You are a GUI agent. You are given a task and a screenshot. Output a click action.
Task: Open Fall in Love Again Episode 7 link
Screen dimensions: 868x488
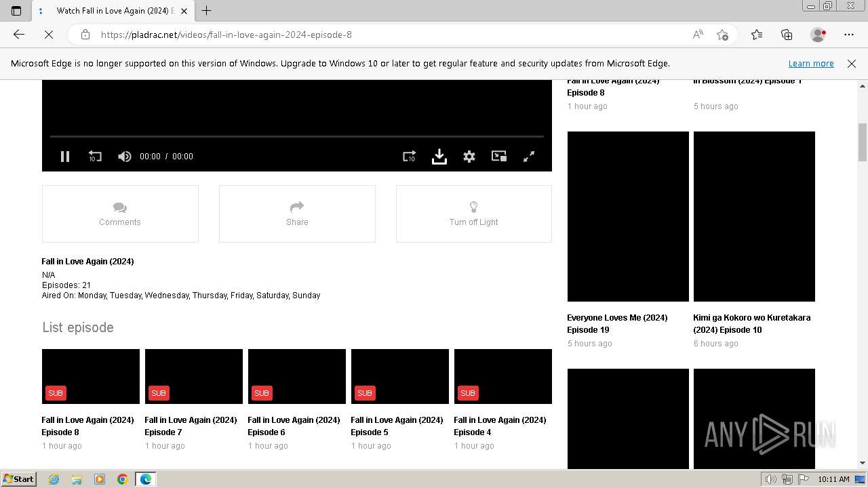point(191,426)
